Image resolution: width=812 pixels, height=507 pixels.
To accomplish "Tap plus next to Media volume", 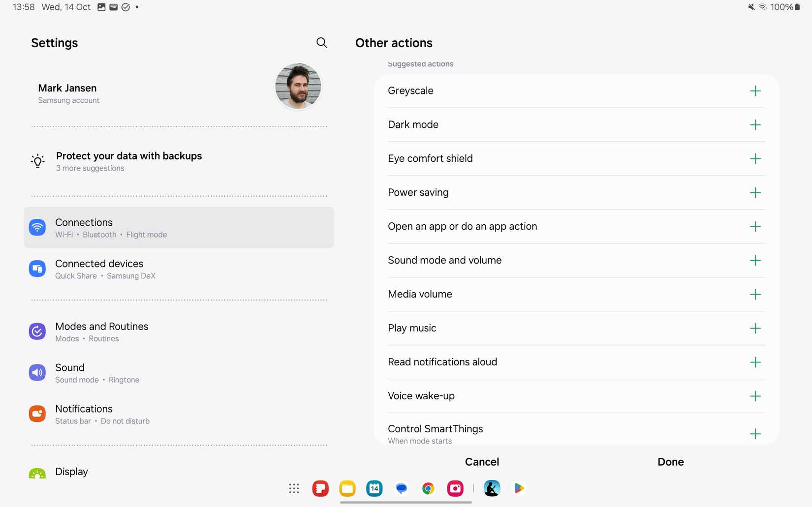I will [x=755, y=295].
